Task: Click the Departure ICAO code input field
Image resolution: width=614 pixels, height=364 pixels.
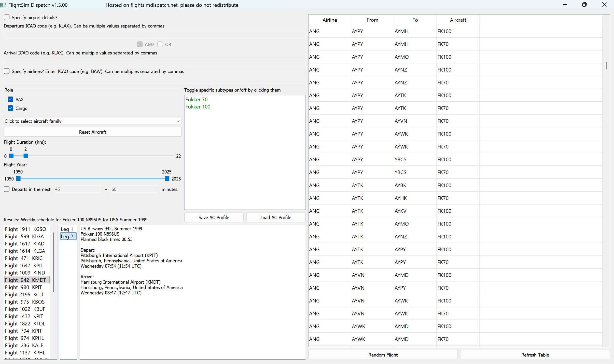Action: pos(154,35)
